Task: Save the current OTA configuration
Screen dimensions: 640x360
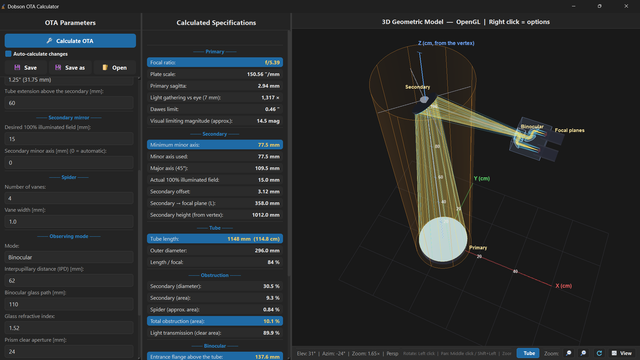Action: pyautogui.click(x=26, y=68)
